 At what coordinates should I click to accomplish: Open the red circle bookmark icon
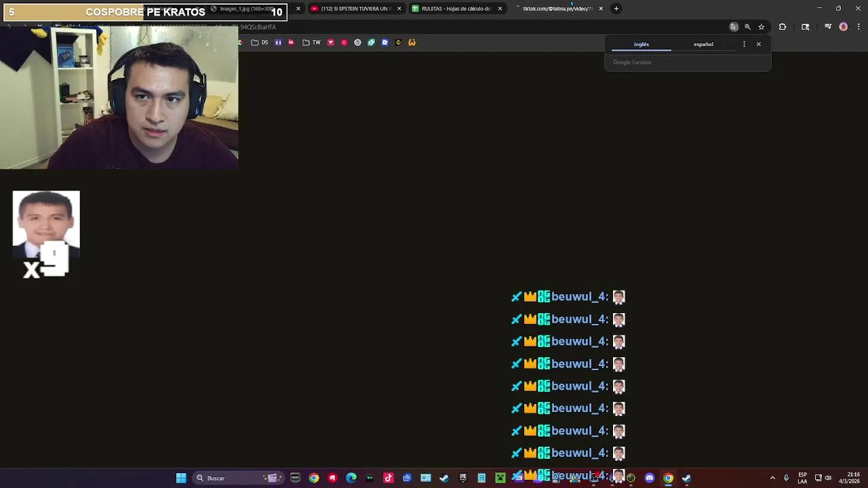click(344, 43)
